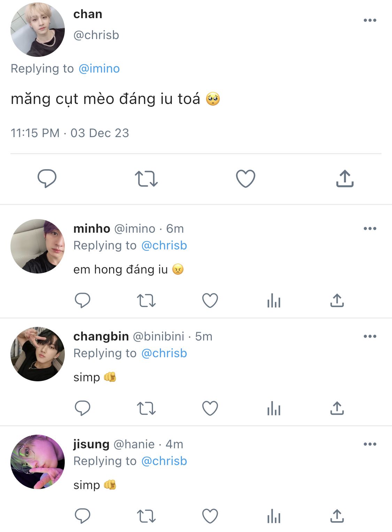Open more options on changbin's reply
Image resolution: width=392 pixels, height=532 pixels.
pyautogui.click(x=370, y=336)
